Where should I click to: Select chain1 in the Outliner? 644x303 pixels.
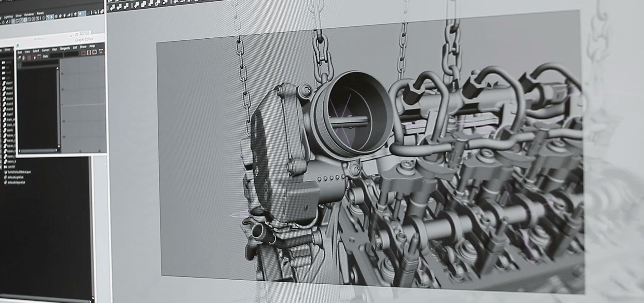[8, 83]
